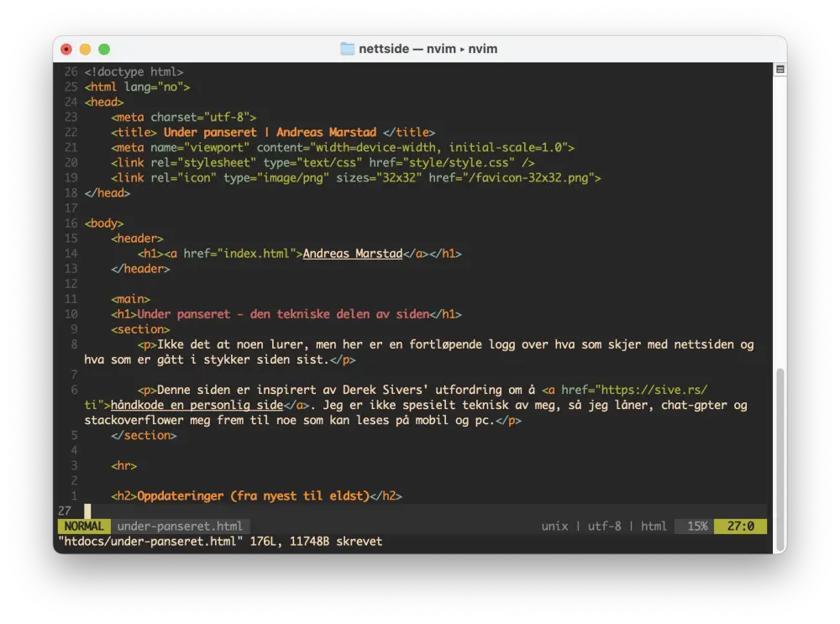Click the "htdocs/under-panseret.html" written message

click(220, 541)
